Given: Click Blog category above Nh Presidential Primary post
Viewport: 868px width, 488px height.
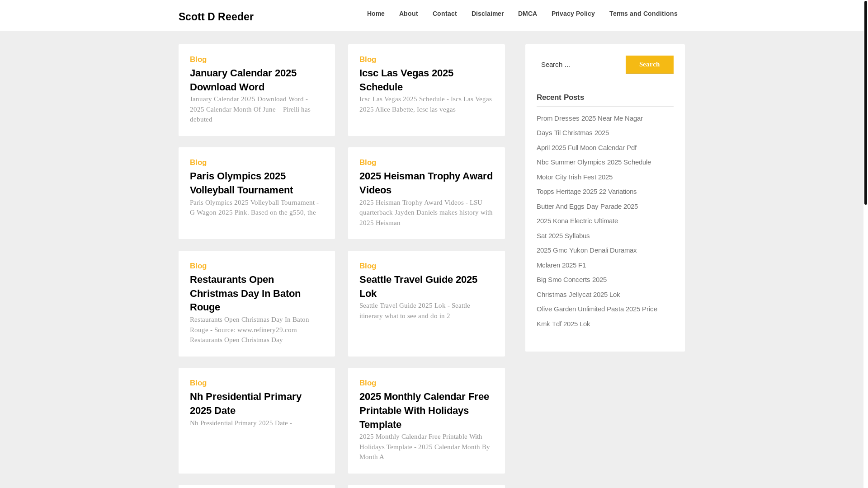Looking at the screenshot, I should pyautogui.click(x=198, y=383).
